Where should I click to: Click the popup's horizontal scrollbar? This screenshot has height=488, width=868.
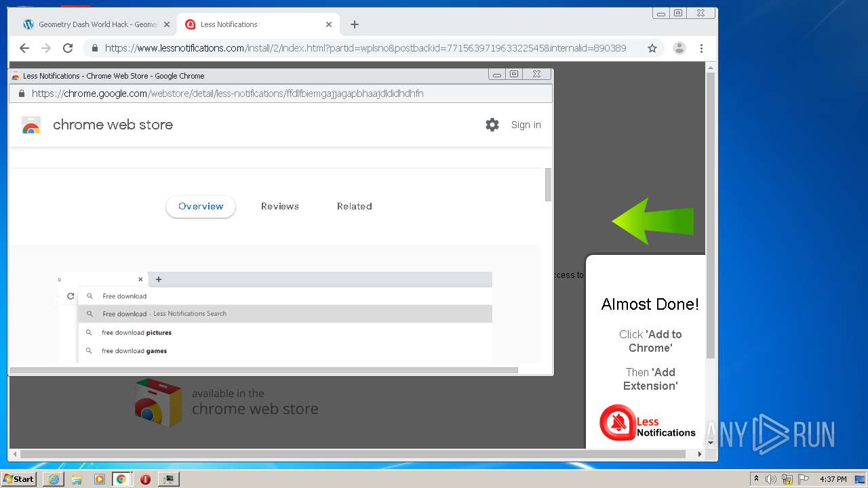264,370
